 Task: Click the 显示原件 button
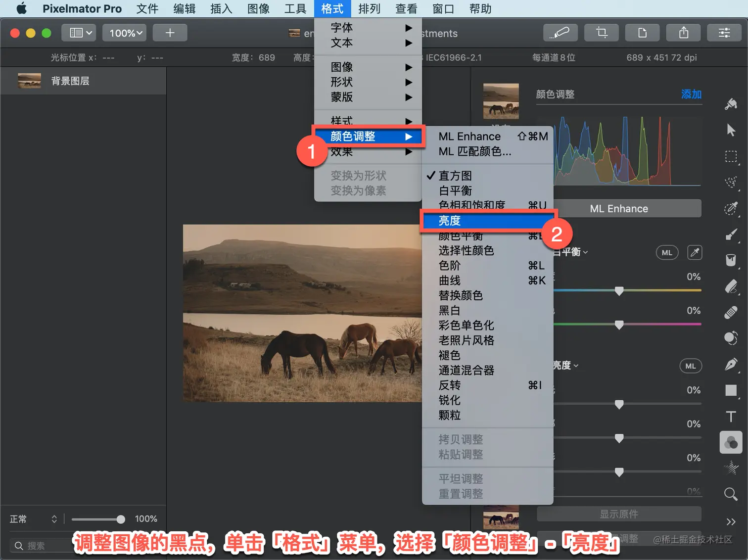618,514
